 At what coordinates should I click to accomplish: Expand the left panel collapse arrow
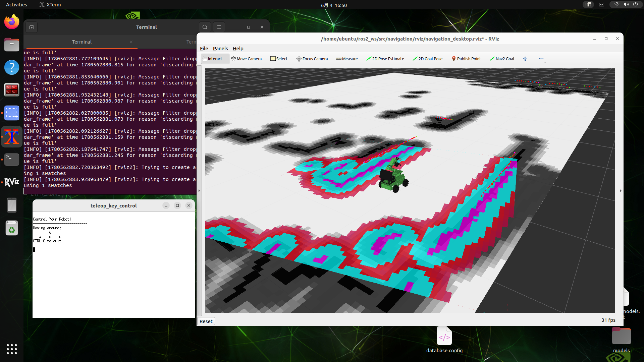199,191
